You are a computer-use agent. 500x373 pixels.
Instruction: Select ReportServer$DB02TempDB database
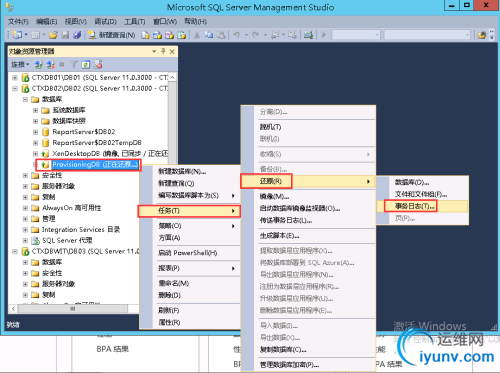[x=97, y=143]
